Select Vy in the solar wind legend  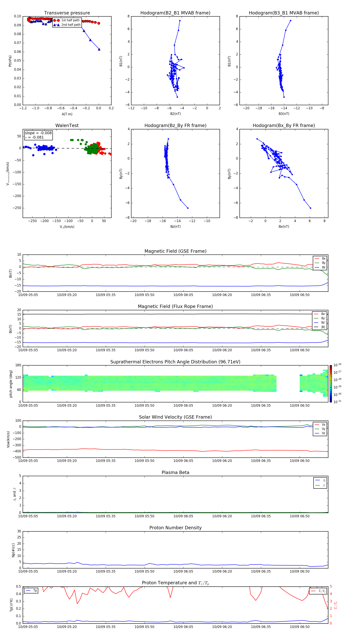[x=320, y=429]
